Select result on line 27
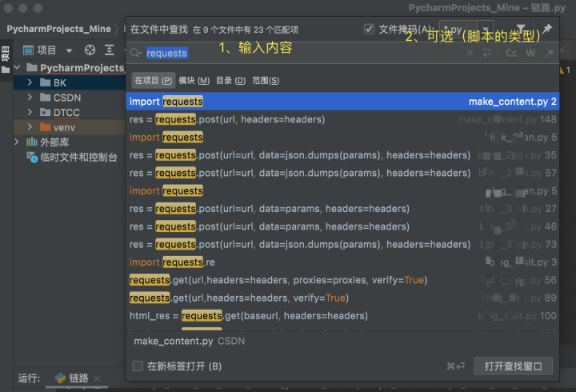 click(342, 209)
